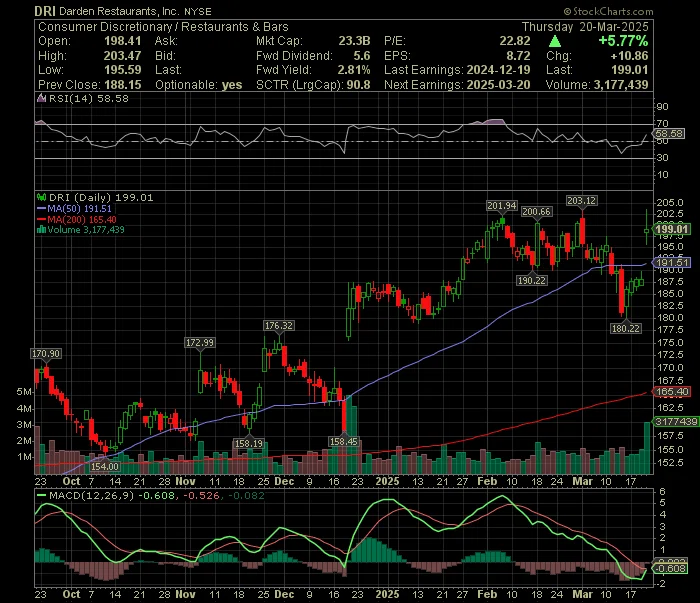Viewport: 700px width, 603px height.
Task: Click the -0.608 MACD axis tag
Action: click(x=672, y=568)
